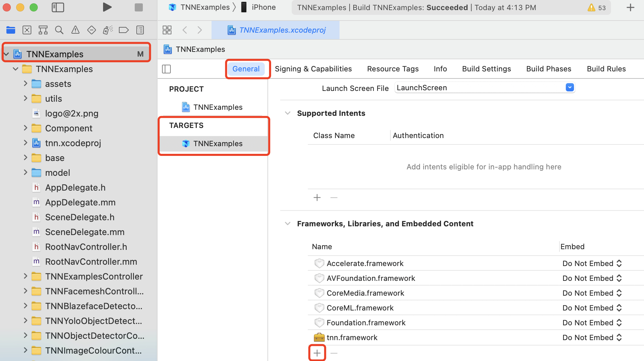Select the Accelerate.framework row
The width and height of the screenshot is (644, 361).
click(x=476, y=263)
